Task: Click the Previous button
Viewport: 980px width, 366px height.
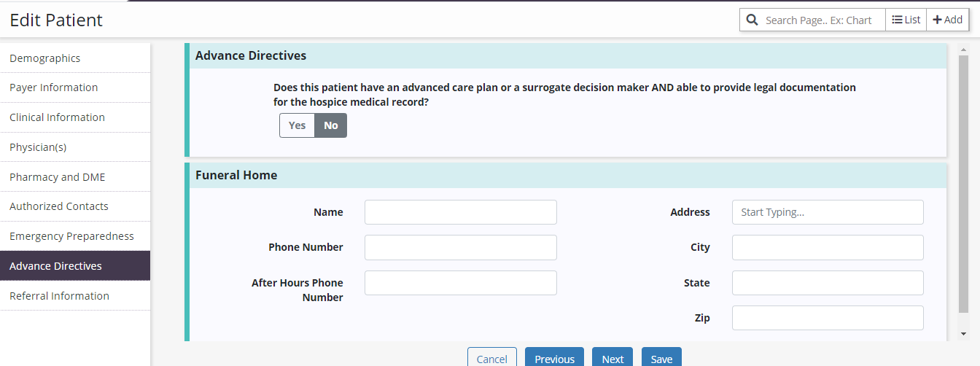Action: click(x=554, y=359)
